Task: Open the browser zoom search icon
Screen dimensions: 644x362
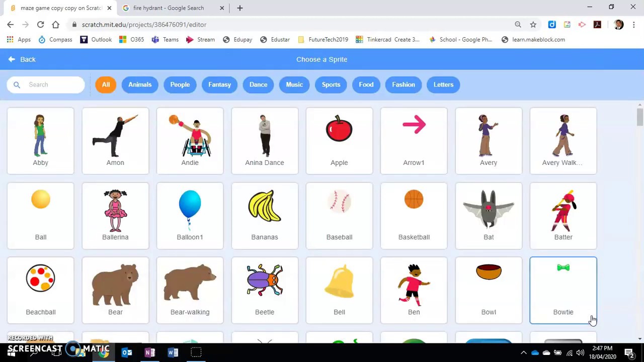Action: pyautogui.click(x=518, y=24)
